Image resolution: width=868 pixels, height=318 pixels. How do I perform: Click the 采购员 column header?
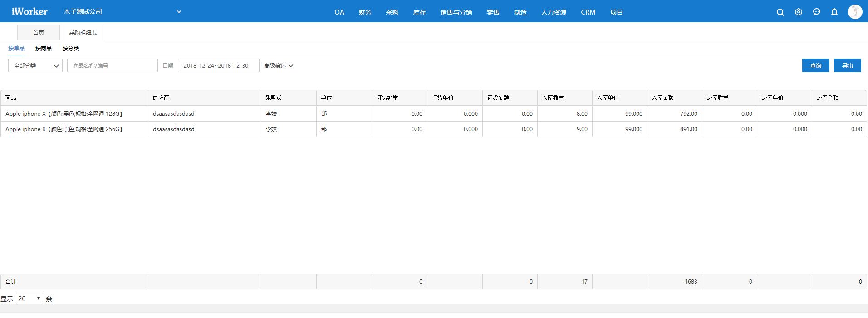pyautogui.click(x=289, y=98)
